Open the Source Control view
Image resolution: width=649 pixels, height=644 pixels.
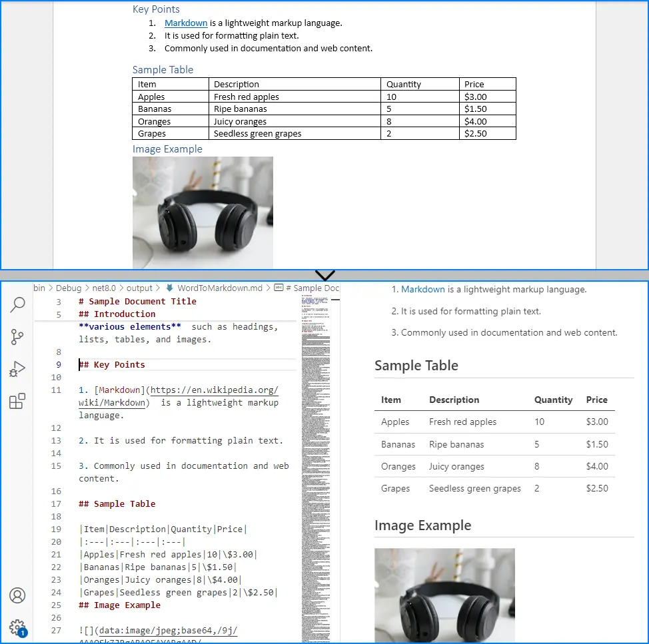17,336
